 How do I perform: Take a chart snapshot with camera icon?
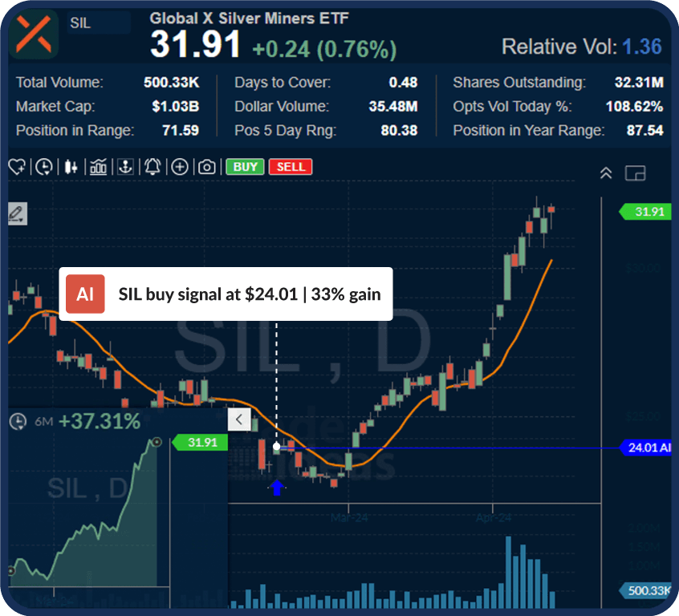pos(206,167)
